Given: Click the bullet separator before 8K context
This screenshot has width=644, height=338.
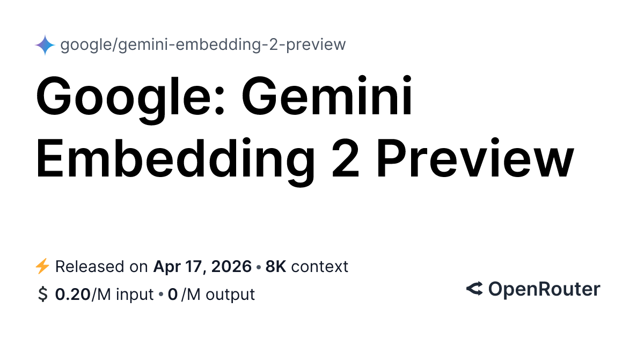Looking at the screenshot, I should (x=259, y=267).
